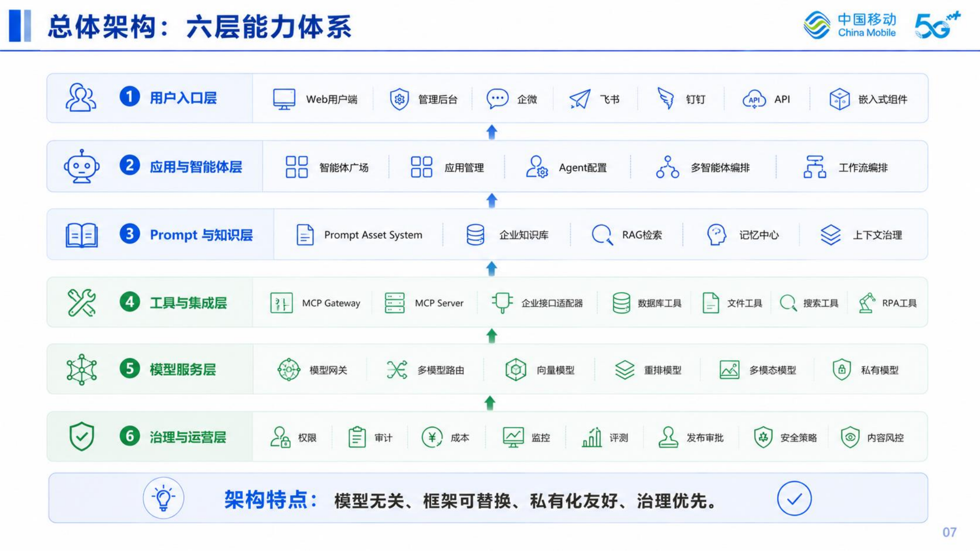Click the Prompt Asset System document icon
The height and width of the screenshot is (551, 980).
[x=305, y=235]
